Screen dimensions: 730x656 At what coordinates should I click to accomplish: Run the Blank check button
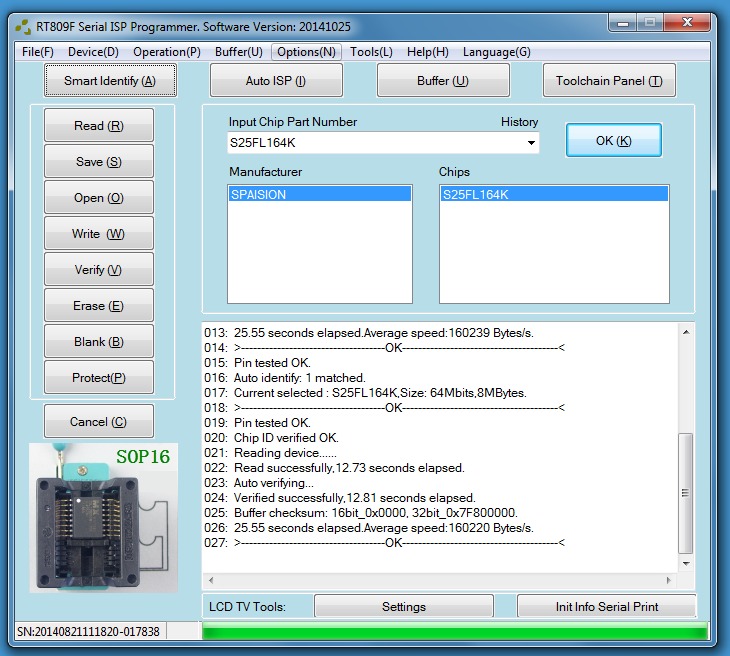click(99, 342)
